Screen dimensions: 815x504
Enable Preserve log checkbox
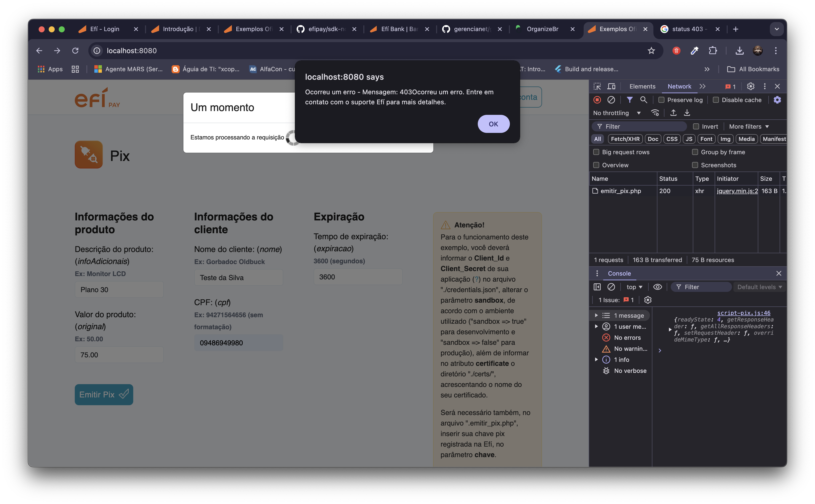point(662,100)
